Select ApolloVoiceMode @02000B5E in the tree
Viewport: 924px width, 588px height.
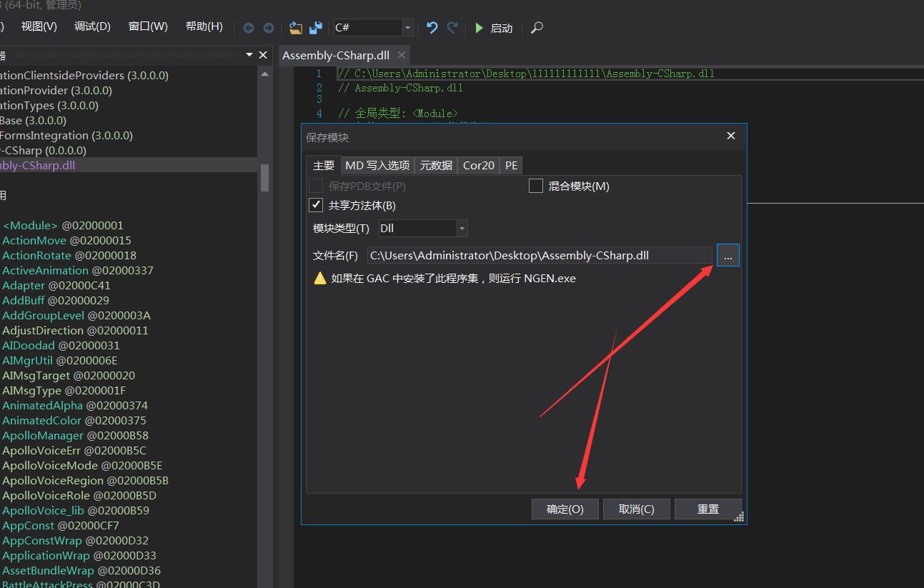click(82, 465)
